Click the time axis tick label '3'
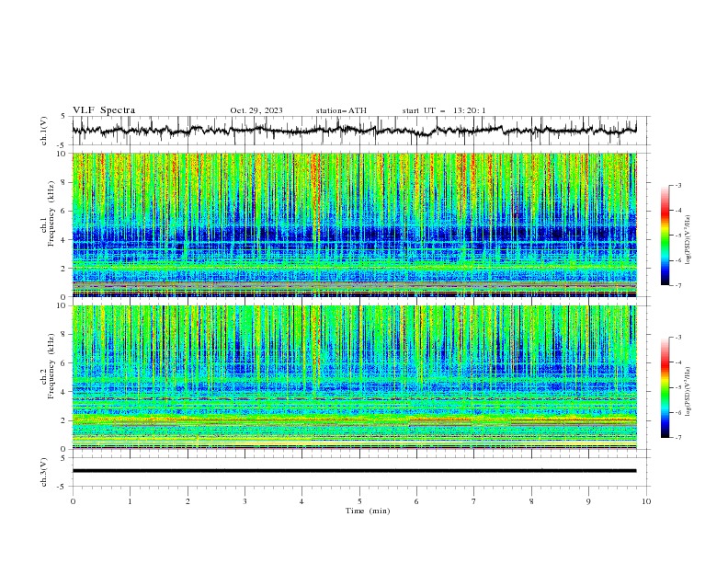Viewport: 728px width, 563px height. click(245, 501)
